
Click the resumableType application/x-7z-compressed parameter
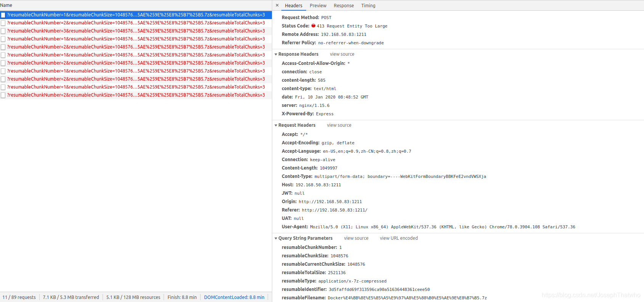point(334,281)
